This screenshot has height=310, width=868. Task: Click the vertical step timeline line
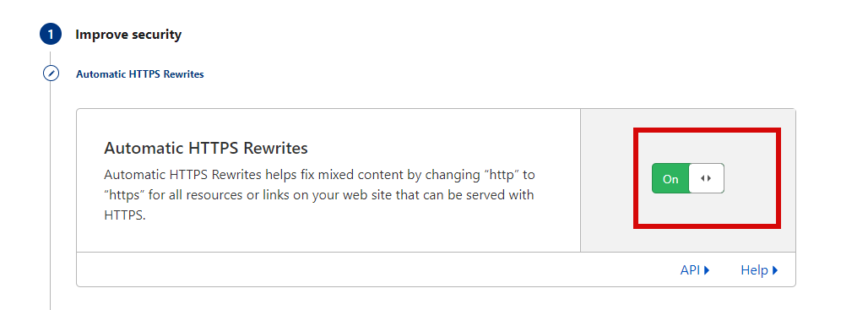coord(51,193)
